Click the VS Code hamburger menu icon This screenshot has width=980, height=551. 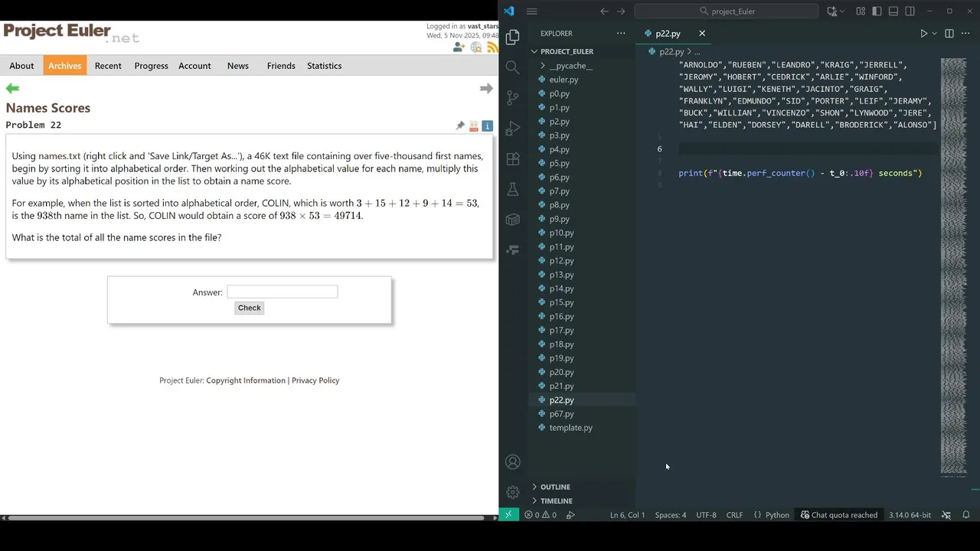tap(532, 11)
